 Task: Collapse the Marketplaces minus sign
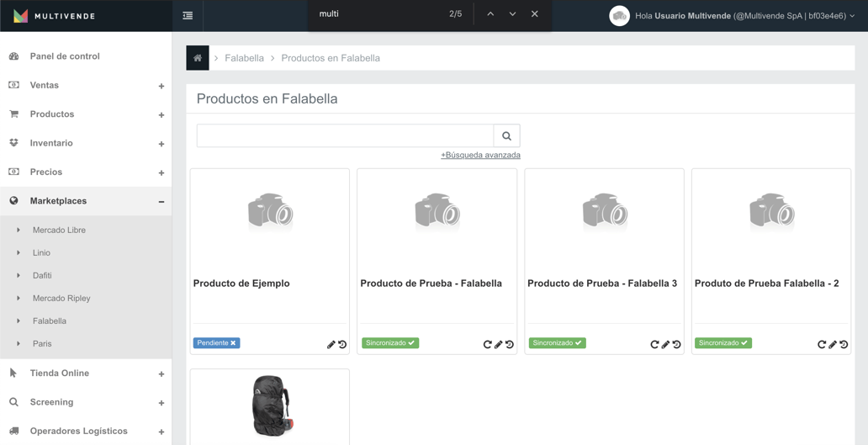click(x=161, y=202)
